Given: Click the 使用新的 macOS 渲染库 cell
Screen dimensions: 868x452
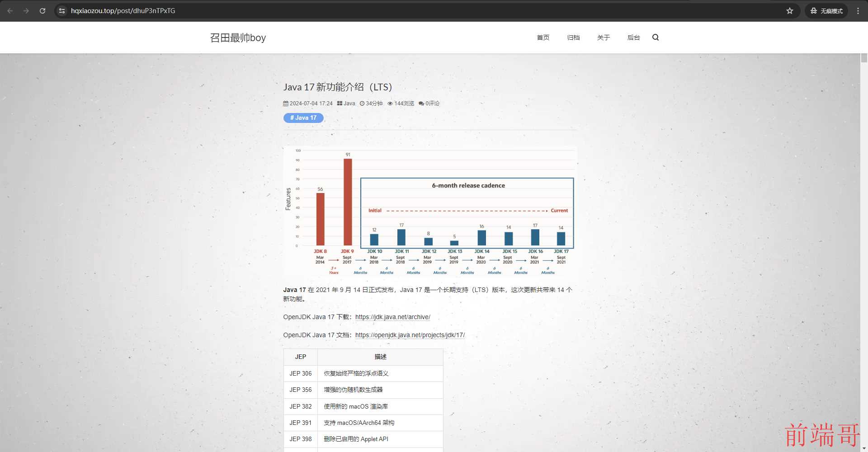Looking at the screenshot, I should coord(380,406).
